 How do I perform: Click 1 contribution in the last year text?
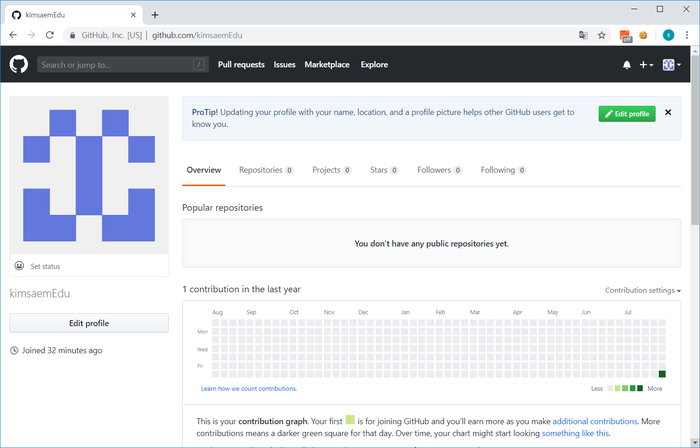pyautogui.click(x=242, y=289)
